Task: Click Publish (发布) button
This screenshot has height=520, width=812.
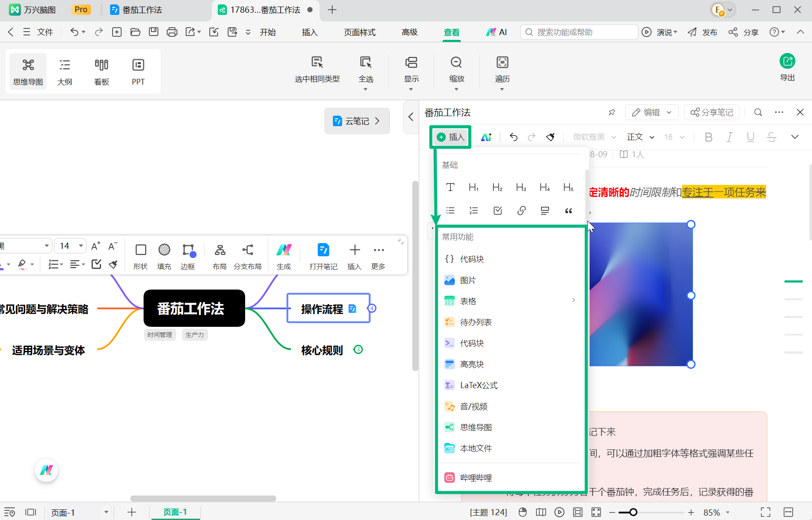Action: (x=703, y=32)
